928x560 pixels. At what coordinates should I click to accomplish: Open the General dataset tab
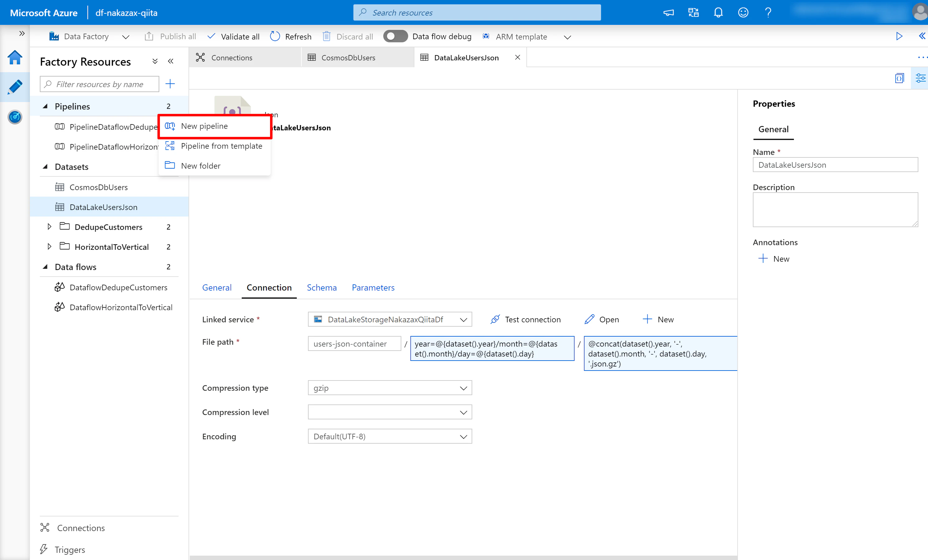coord(217,288)
